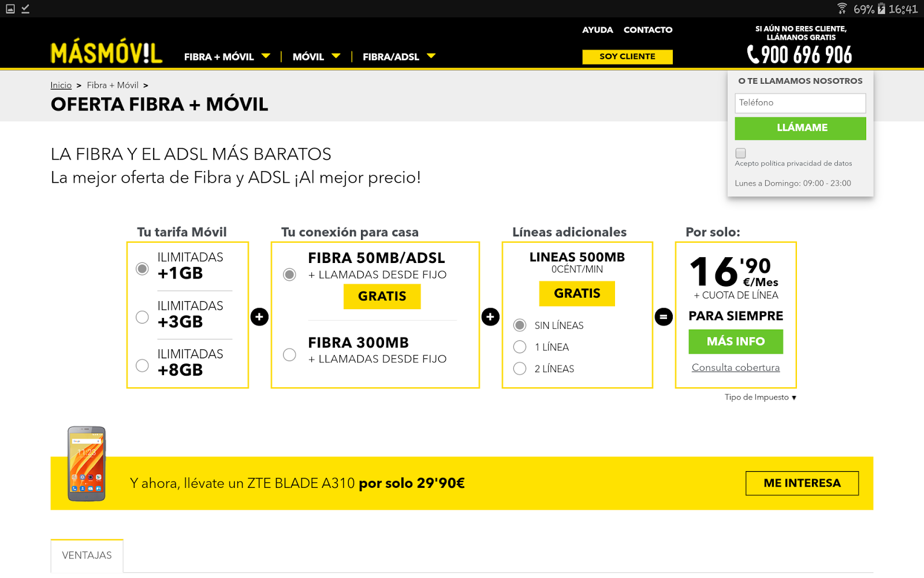Click the 'por solo 29'90€' promo text
924x578 pixels.
[412, 483]
